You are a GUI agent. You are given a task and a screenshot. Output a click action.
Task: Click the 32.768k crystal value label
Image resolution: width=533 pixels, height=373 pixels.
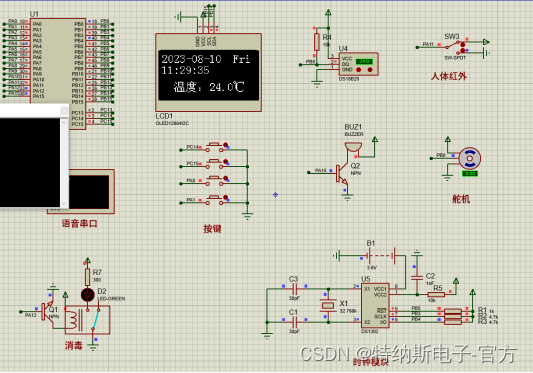click(x=348, y=311)
